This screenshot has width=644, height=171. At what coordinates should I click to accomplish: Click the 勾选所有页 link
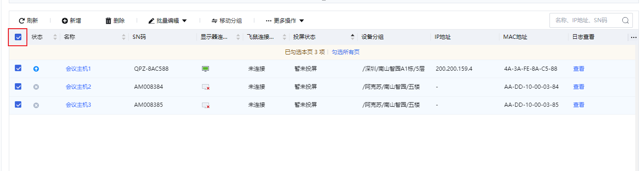click(x=346, y=52)
